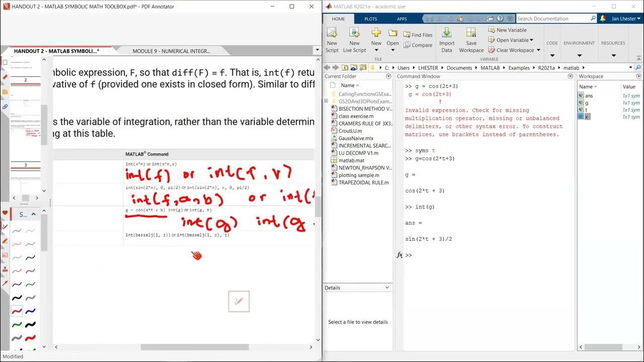Select the arrow tool in PDF Annotator
This screenshot has height=362, width=644.
tap(5, 284)
